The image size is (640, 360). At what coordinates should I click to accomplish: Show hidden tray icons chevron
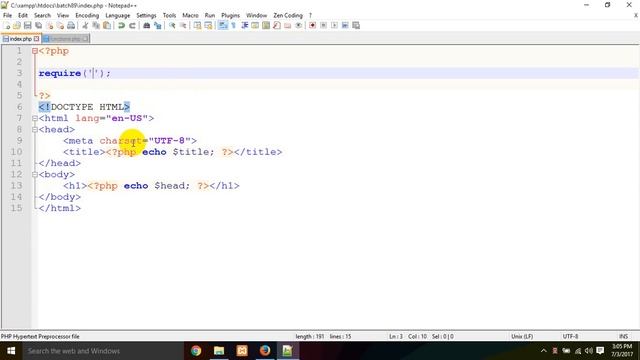(543, 351)
